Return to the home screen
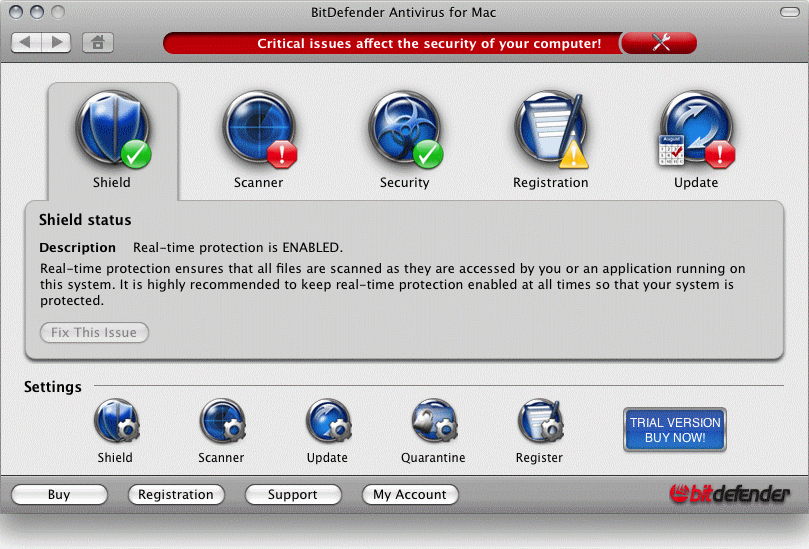The height and width of the screenshot is (549, 809). (98, 42)
